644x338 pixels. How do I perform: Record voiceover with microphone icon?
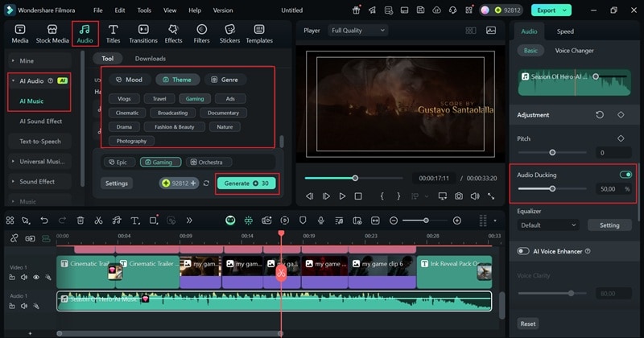pos(321,221)
